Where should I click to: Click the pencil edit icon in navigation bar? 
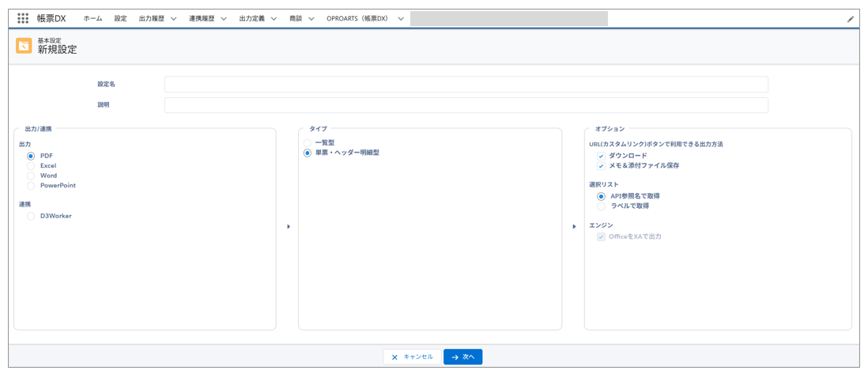pos(851,19)
